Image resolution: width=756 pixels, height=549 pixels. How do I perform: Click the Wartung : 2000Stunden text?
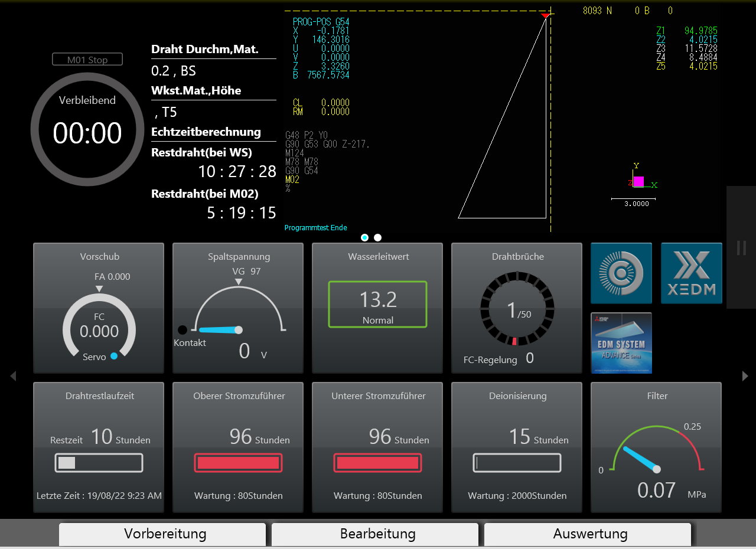pos(517,496)
